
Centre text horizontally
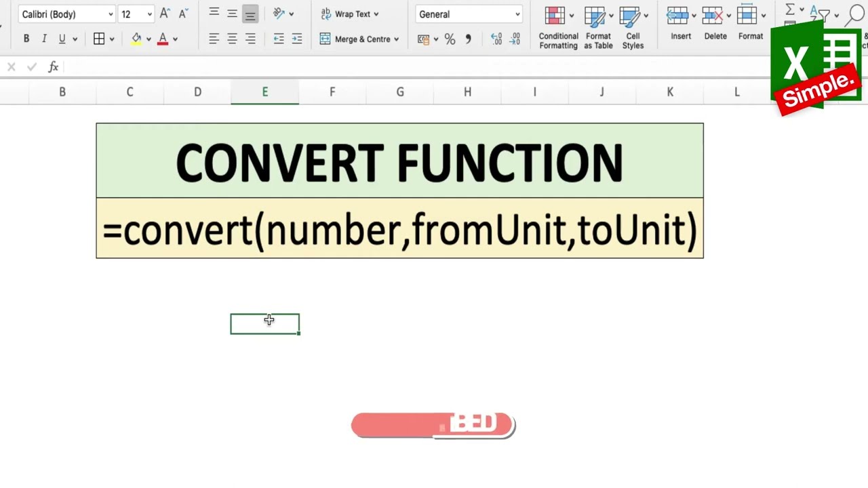pyautogui.click(x=232, y=39)
